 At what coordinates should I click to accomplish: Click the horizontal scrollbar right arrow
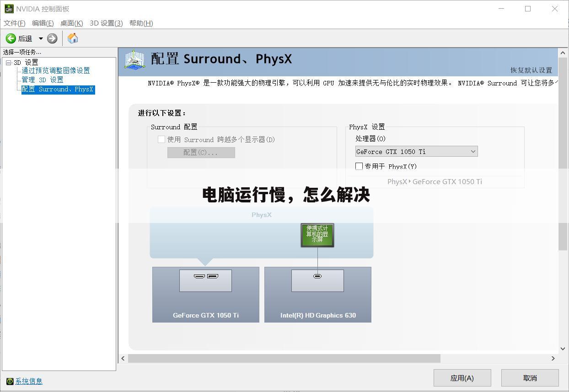point(553,358)
